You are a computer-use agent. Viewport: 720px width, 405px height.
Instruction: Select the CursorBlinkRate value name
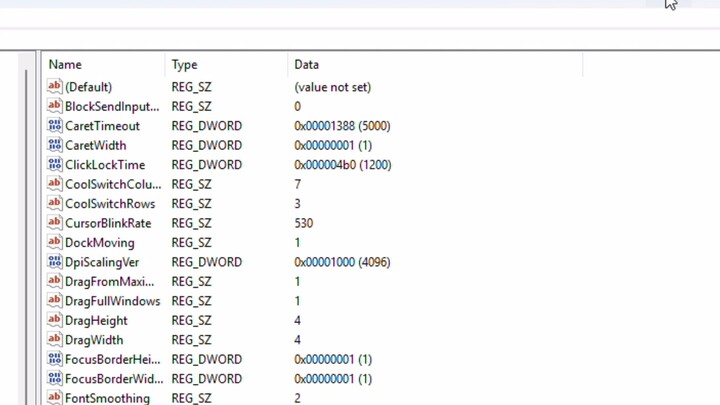click(108, 223)
